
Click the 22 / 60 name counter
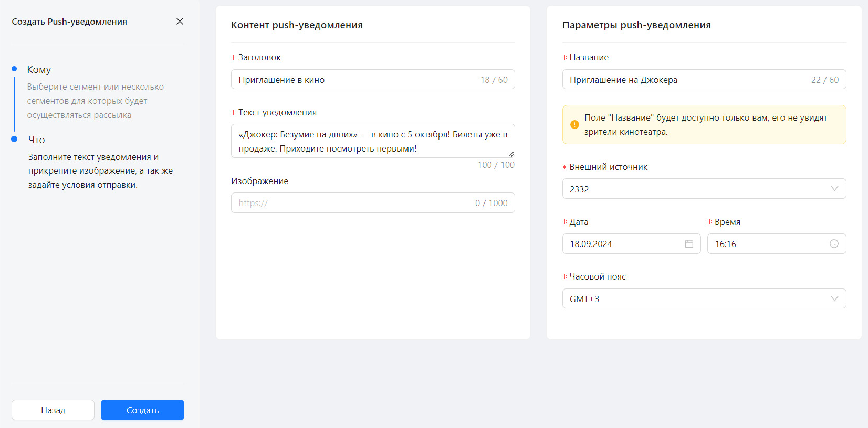(x=825, y=80)
